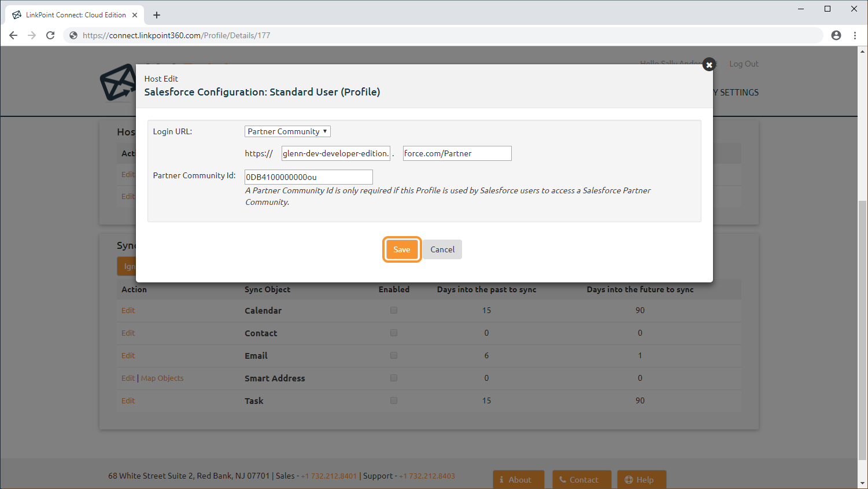This screenshot has width=868, height=489.
Task: Toggle the Smart Address enabled checkbox
Action: (394, 378)
